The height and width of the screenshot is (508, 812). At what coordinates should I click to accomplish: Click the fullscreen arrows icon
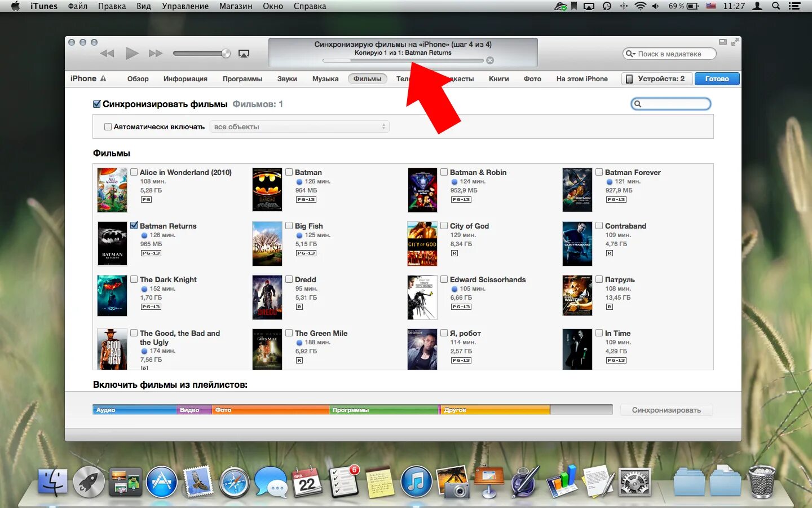click(x=735, y=42)
